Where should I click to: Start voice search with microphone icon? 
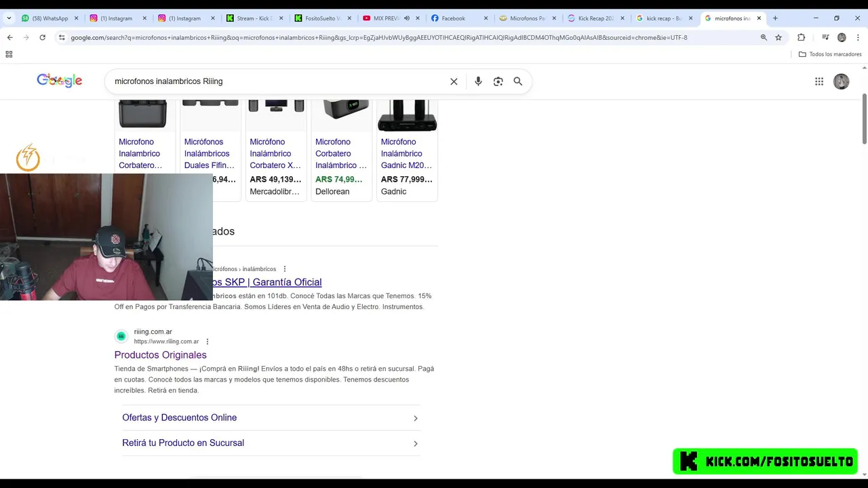(x=478, y=81)
